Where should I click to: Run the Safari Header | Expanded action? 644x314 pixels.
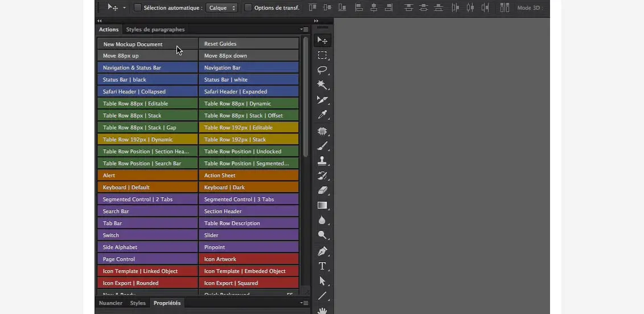249,91
